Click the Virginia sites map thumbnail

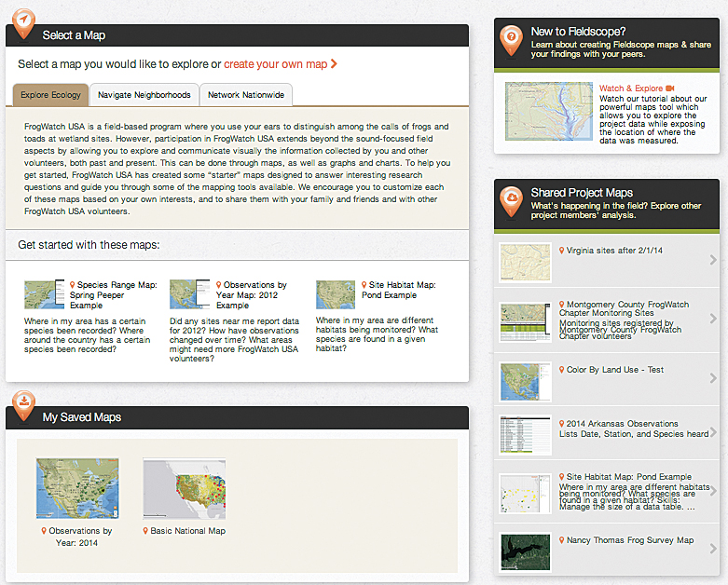pyautogui.click(x=525, y=263)
